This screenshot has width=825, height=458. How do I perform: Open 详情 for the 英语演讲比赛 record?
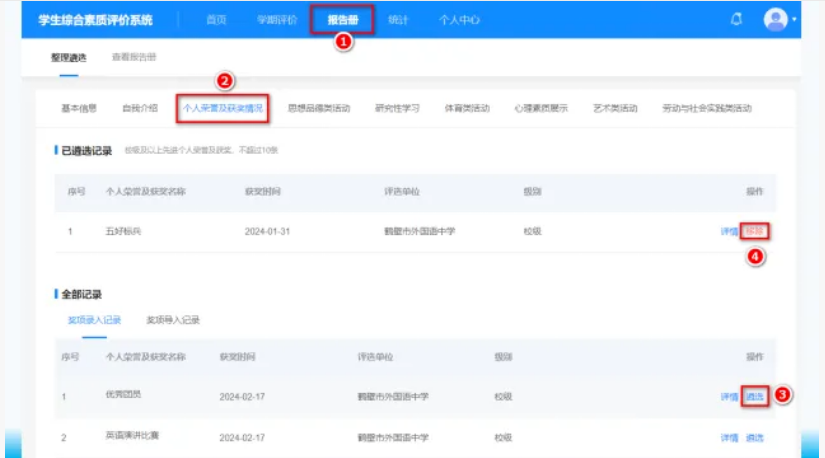click(729, 438)
